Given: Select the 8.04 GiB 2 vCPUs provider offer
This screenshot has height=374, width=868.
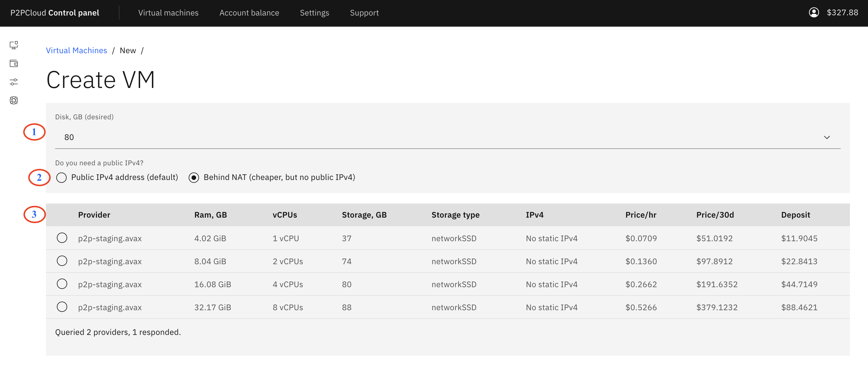Looking at the screenshot, I should pyautogui.click(x=62, y=261).
